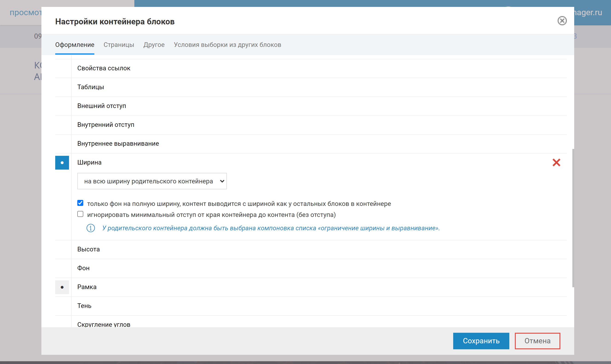
Task: Toggle the background-only full width checkbox
Action: tap(80, 203)
